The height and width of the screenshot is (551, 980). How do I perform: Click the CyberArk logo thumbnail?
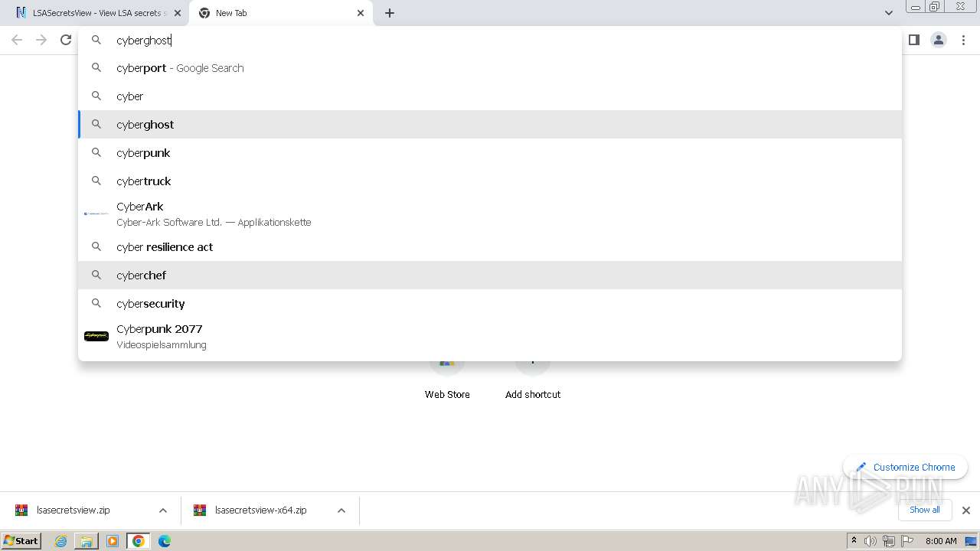(96, 214)
